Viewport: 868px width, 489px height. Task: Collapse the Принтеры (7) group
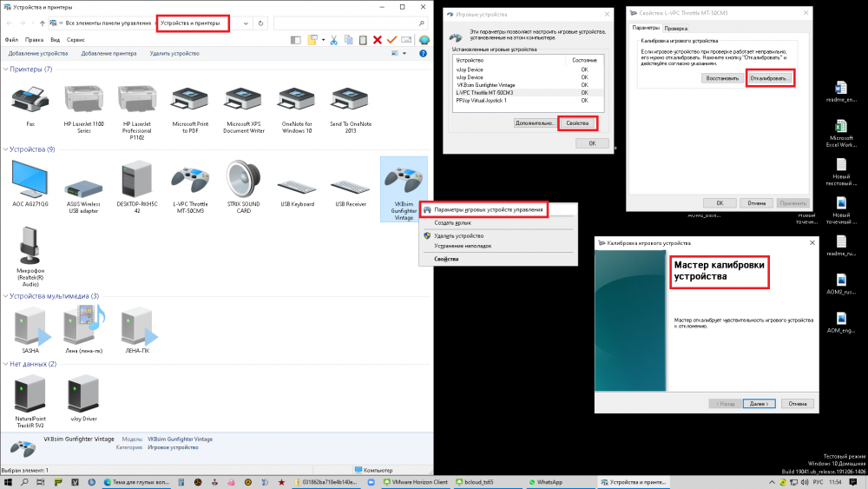(x=5, y=69)
